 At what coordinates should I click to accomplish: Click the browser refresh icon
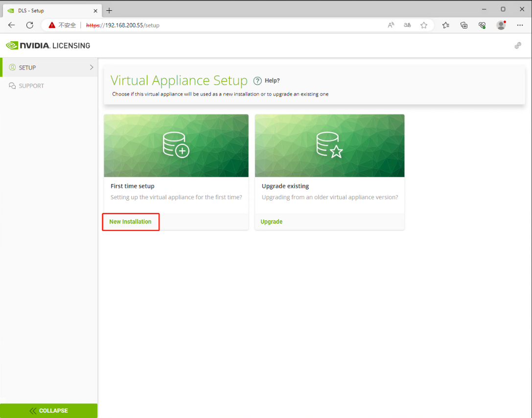point(30,25)
